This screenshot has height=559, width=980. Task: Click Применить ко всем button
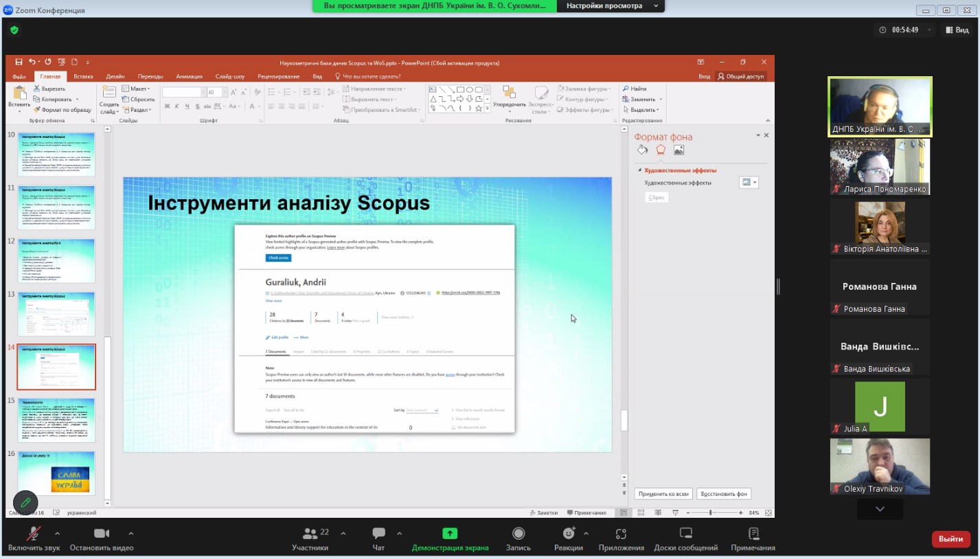click(663, 494)
